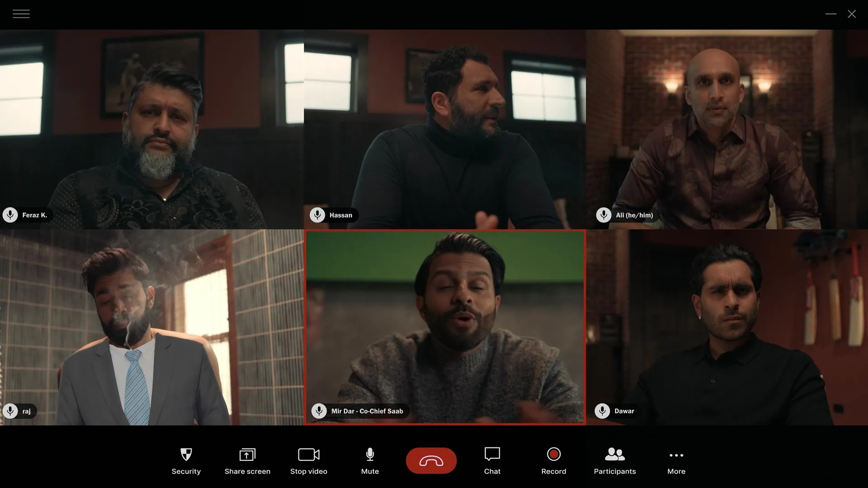The width and height of the screenshot is (868, 488).
Task: Minimize the meeting window
Action: point(831,14)
